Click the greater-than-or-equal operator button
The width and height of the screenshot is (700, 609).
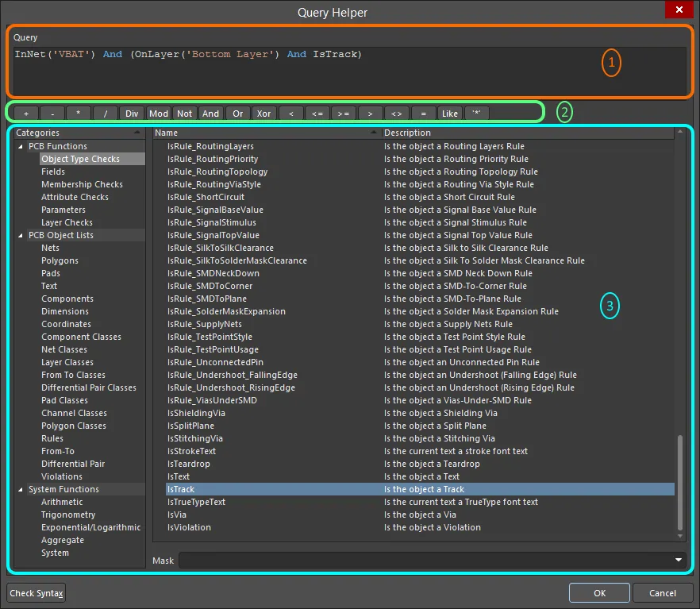pyautogui.click(x=344, y=114)
